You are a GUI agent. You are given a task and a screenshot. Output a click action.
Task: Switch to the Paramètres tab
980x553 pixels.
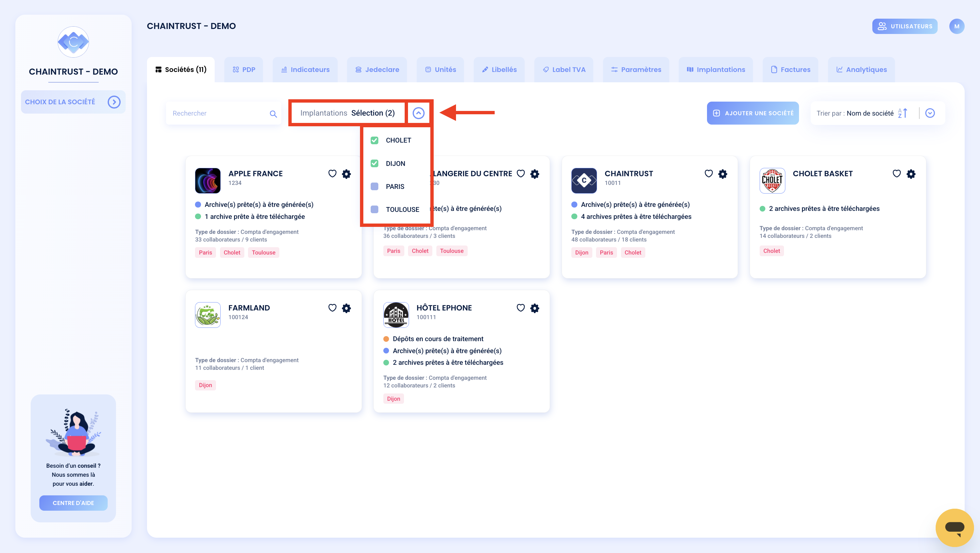point(636,70)
